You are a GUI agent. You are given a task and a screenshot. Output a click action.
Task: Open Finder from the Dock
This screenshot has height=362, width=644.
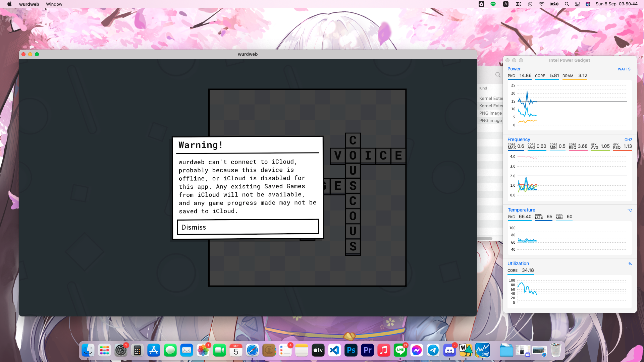click(88, 350)
